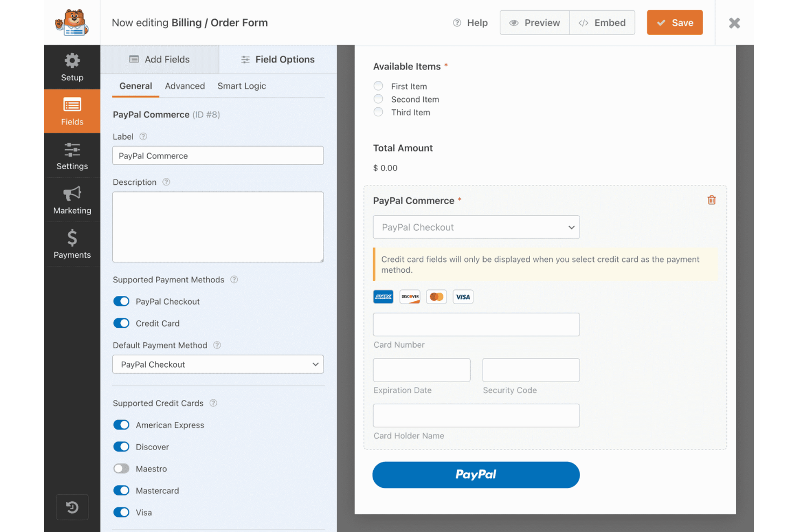Open the Setup gear panel
798x532 pixels.
pyautogui.click(x=72, y=67)
